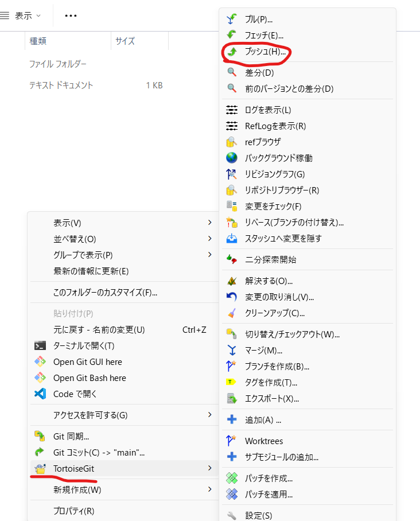This screenshot has width=420, height=521.
Task: Click the branch icon beside ブランチを作成(B)
Action: [232, 366]
